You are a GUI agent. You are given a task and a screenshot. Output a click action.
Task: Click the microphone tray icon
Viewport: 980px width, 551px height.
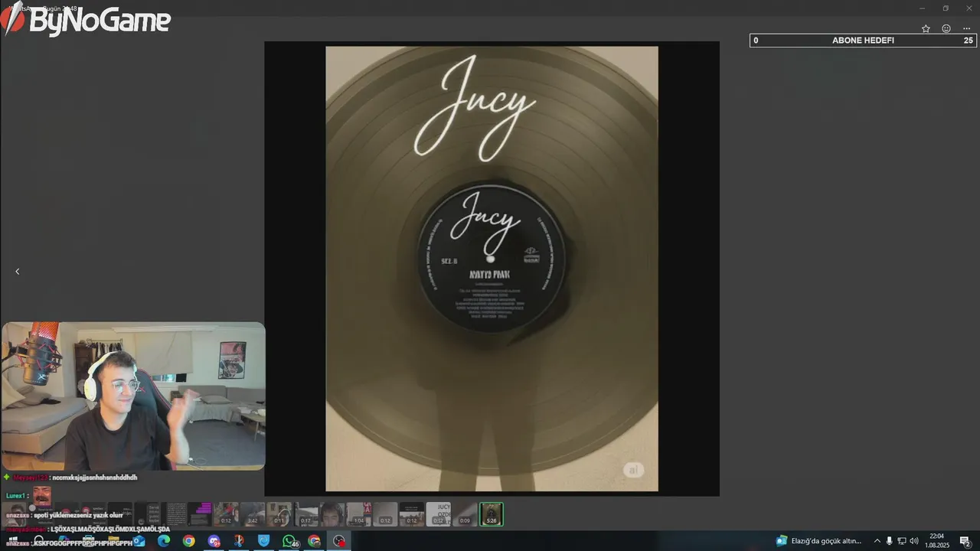pyautogui.click(x=890, y=541)
